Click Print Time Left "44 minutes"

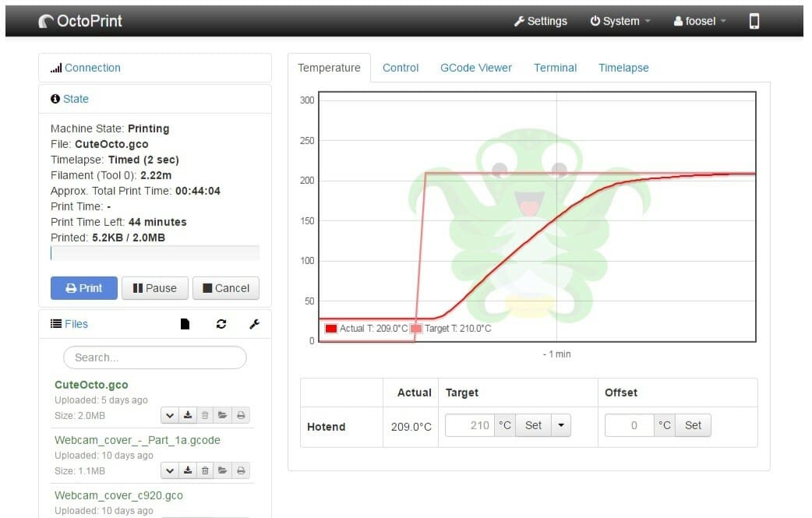pos(157,222)
